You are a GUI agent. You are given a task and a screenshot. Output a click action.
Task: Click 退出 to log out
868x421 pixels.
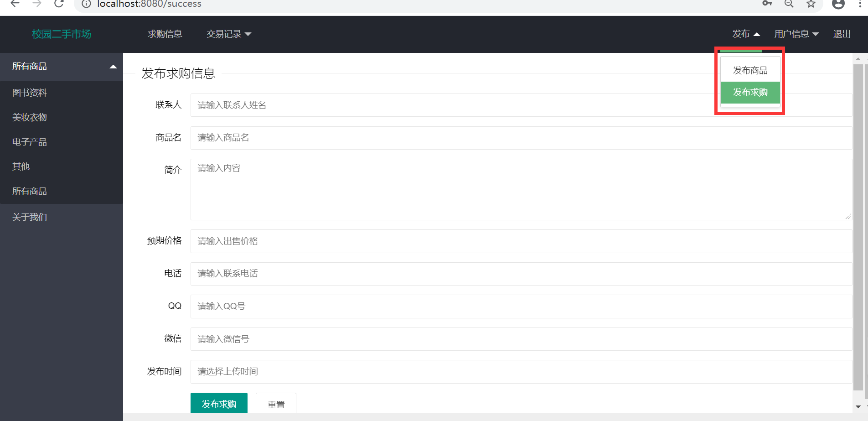(x=842, y=34)
